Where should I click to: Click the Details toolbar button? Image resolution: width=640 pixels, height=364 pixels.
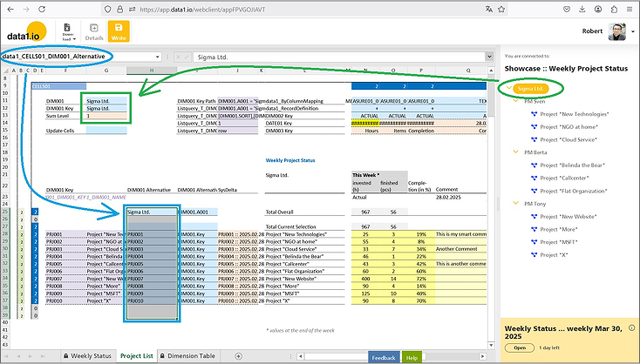[94, 32]
